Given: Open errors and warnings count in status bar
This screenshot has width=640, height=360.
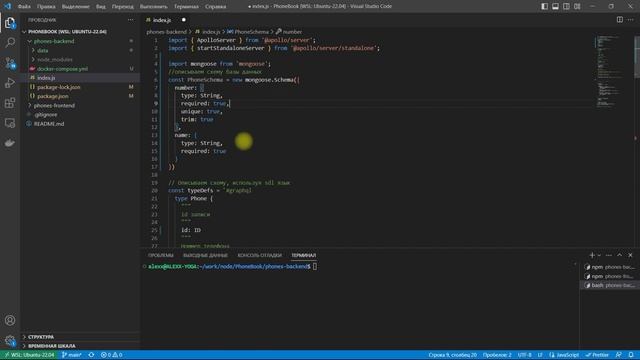Looking at the screenshot, I should 111,355.
